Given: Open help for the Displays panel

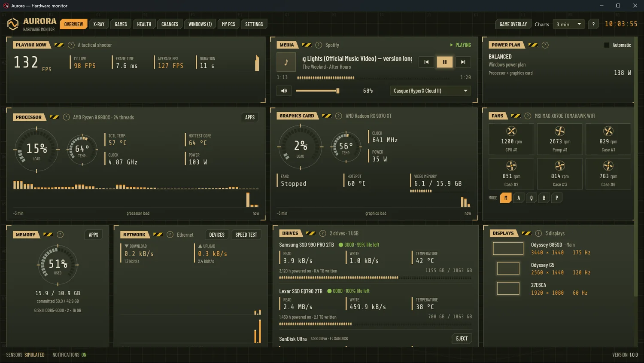Looking at the screenshot, I should point(538,233).
